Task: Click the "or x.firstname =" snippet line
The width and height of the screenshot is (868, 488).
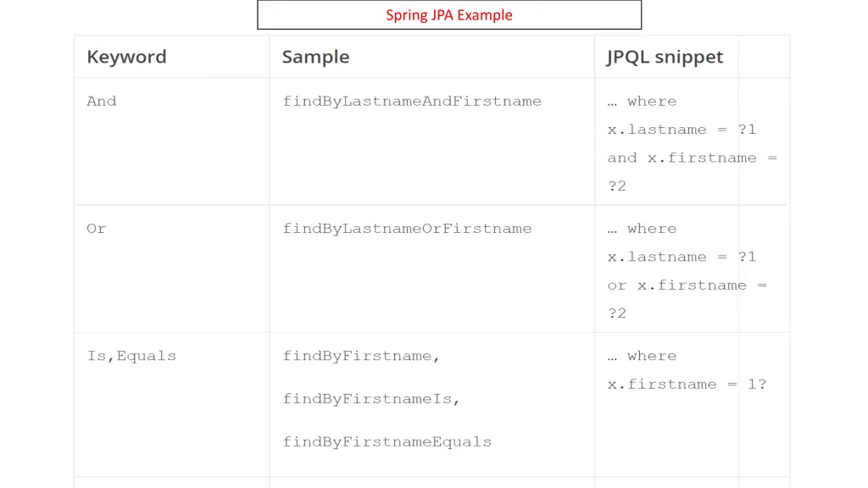Action: click(x=687, y=286)
